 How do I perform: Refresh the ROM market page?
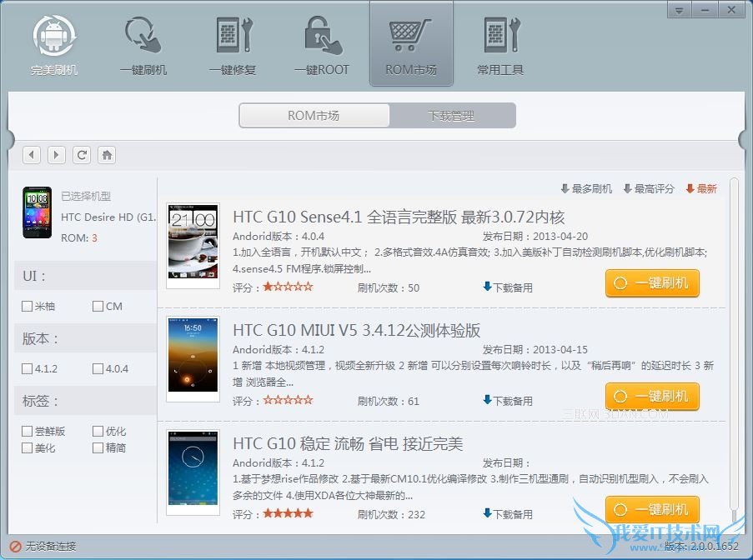click(x=82, y=155)
